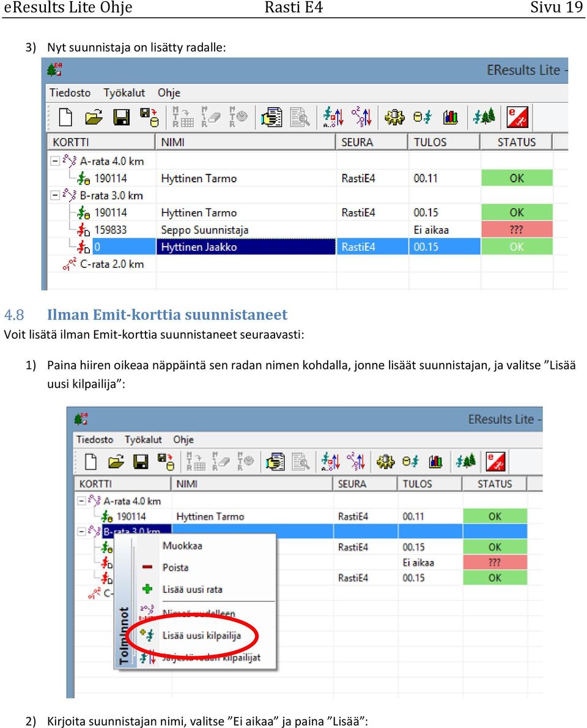Select Seppo Suunnistaja name in upper screenshot

tap(205, 230)
